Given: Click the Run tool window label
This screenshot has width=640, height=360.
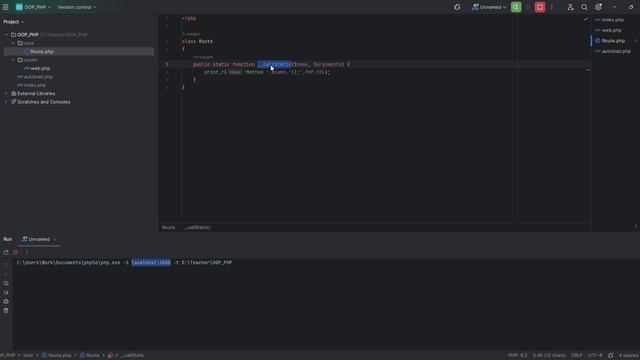Looking at the screenshot, I should pos(8,239).
